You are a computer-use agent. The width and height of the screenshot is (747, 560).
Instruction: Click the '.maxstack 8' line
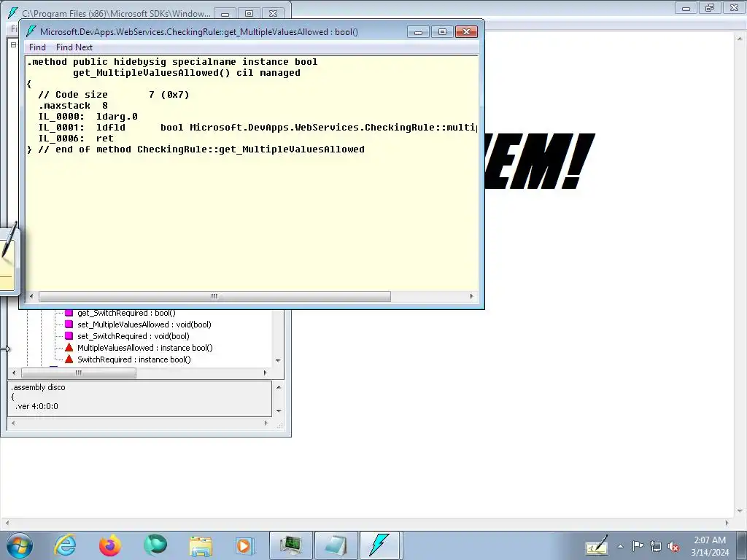click(x=74, y=106)
